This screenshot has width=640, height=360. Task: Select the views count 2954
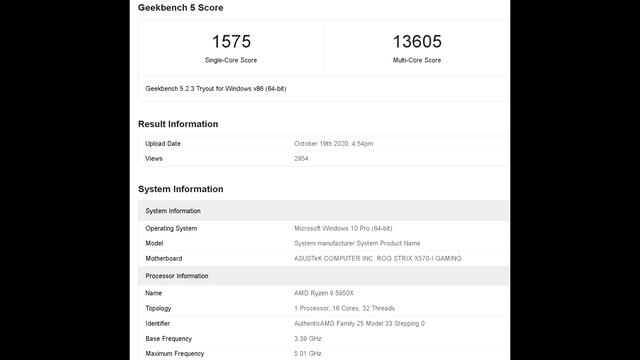[x=301, y=159]
